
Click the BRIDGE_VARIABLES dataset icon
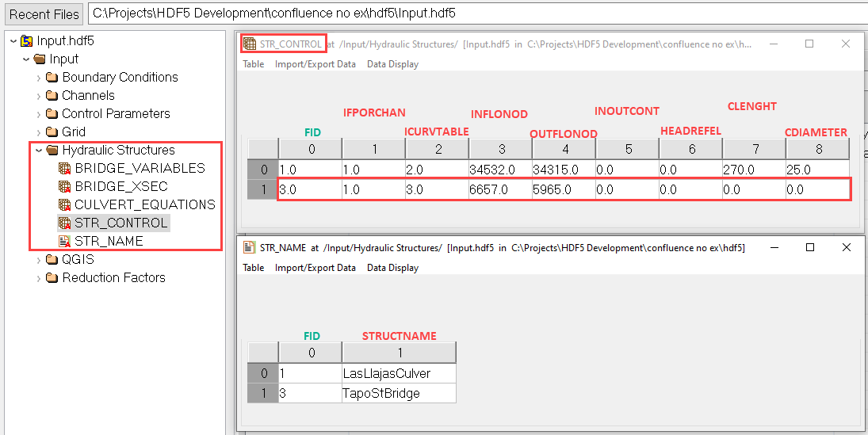point(65,168)
